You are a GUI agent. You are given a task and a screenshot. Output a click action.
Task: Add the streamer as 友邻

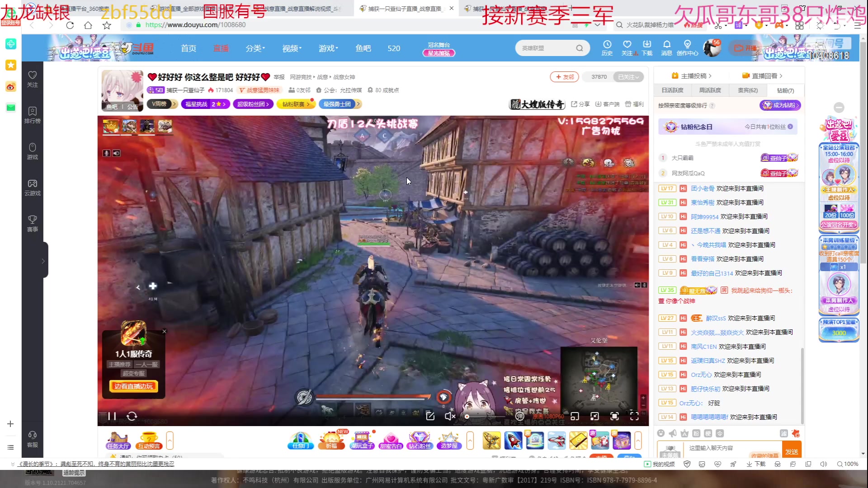pyautogui.click(x=564, y=77)
